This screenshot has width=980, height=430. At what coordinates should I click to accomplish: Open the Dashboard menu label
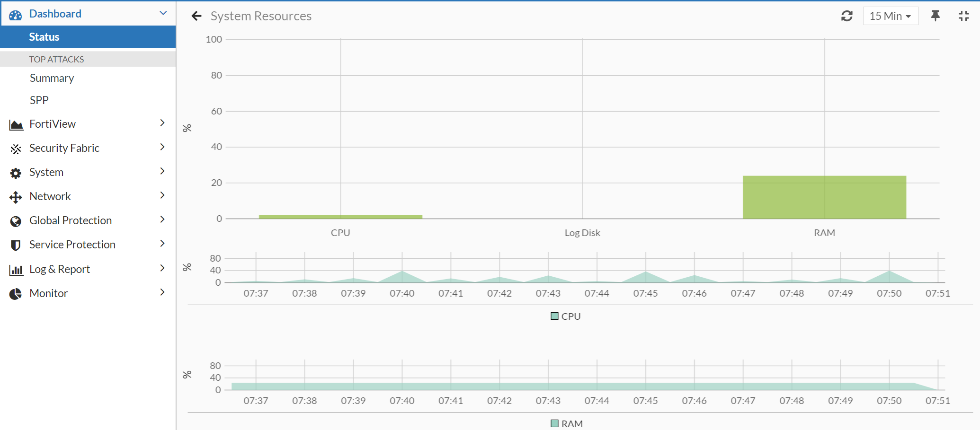55,14
